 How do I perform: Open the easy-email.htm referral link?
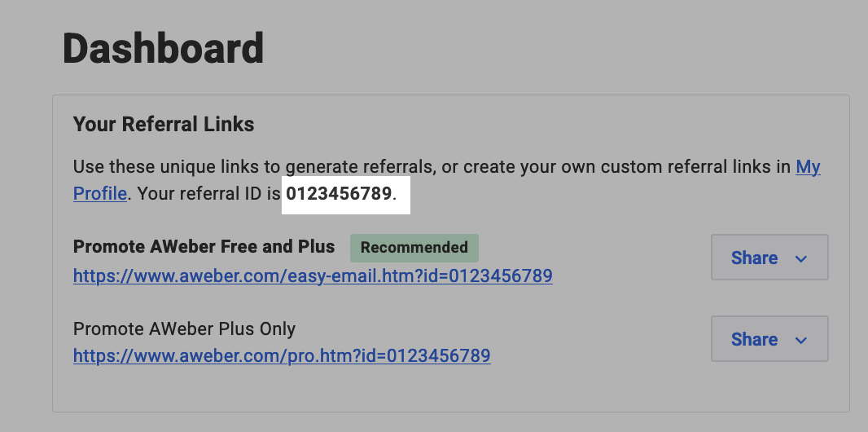[313, 276]
